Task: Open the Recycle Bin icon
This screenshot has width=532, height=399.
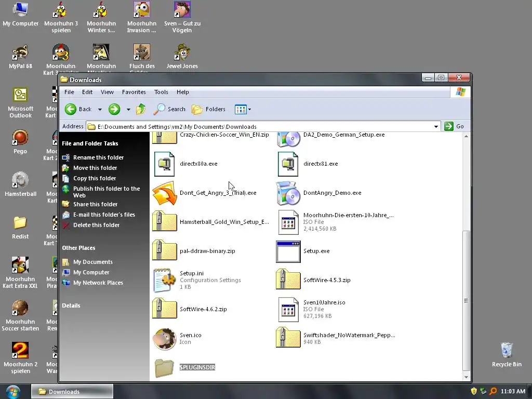Action: [507, 355]
